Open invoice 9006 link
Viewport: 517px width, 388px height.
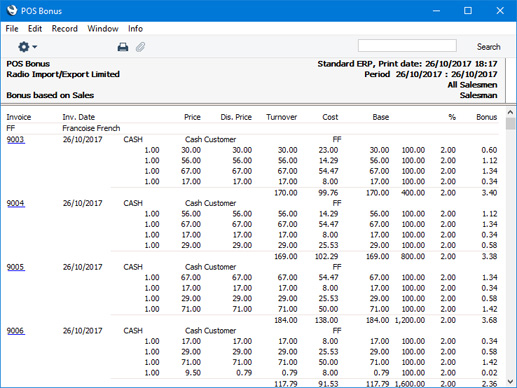[x=16, y=331]
